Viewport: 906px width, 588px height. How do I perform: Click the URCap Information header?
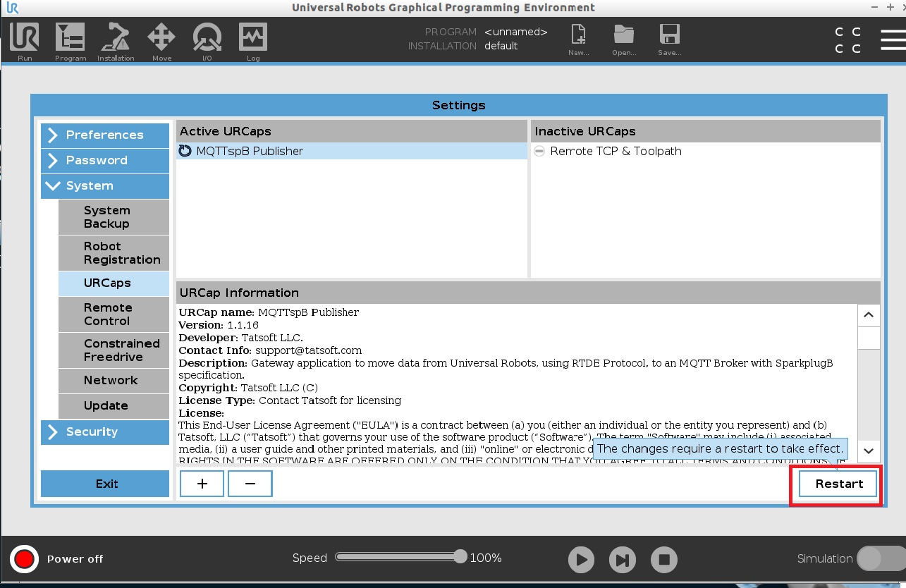coord(528,293)
